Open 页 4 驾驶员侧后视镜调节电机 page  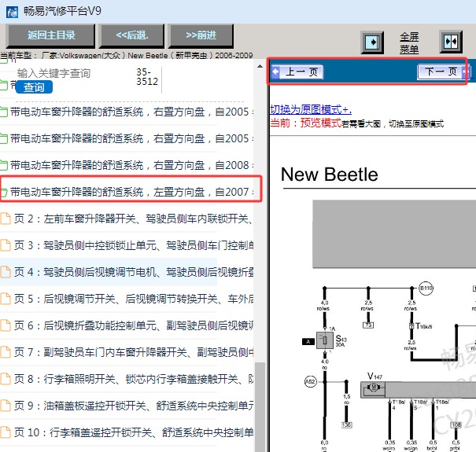[127, 272]
